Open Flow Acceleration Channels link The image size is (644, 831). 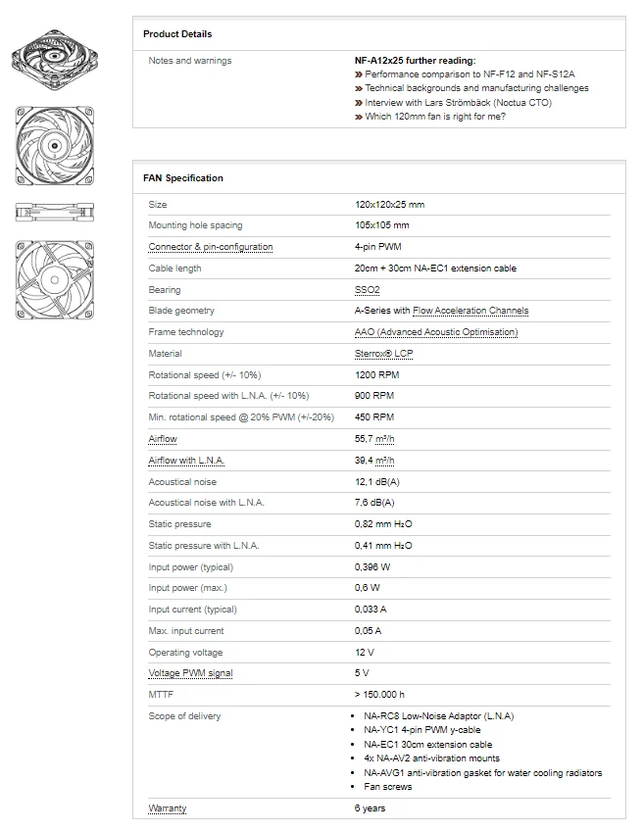pyautogui.click(x=471, y=311)
